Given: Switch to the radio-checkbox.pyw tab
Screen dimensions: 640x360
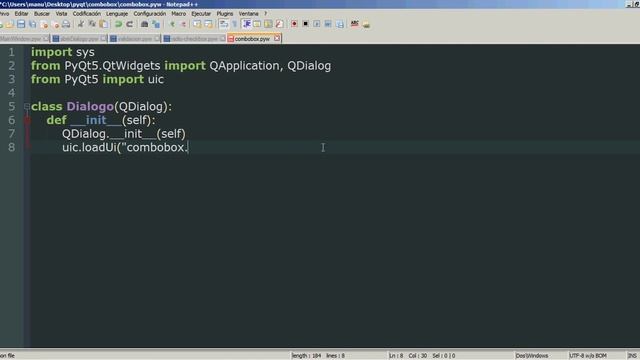Looking at the screenshot, I should (x=194, y=39).
